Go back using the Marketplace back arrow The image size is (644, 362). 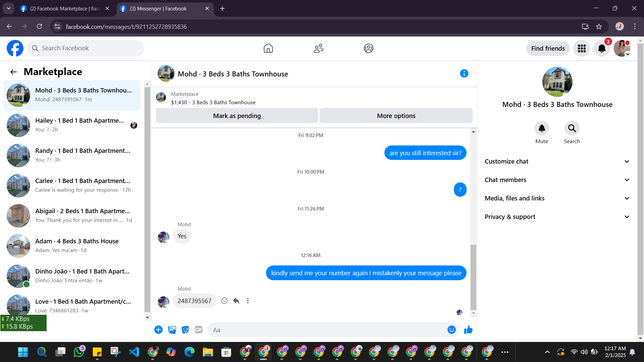point(13,72)
